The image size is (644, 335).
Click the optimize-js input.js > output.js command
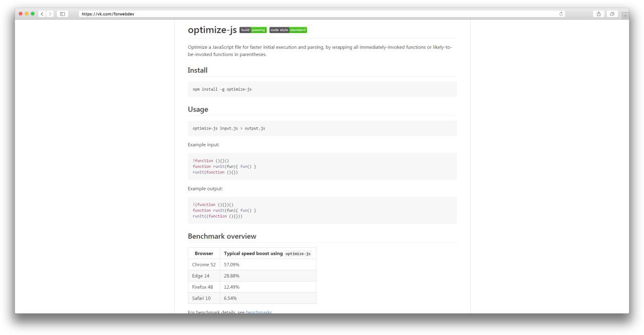click(229, 128)
